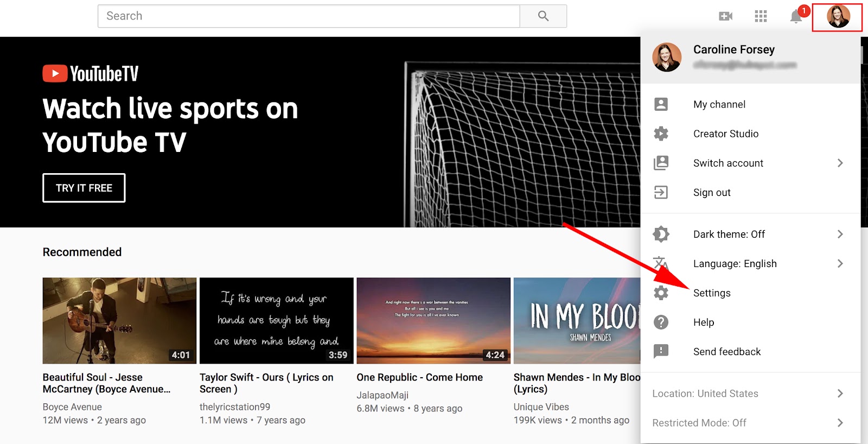
Task: Open Location: United States option
Action: click(750, 394)
